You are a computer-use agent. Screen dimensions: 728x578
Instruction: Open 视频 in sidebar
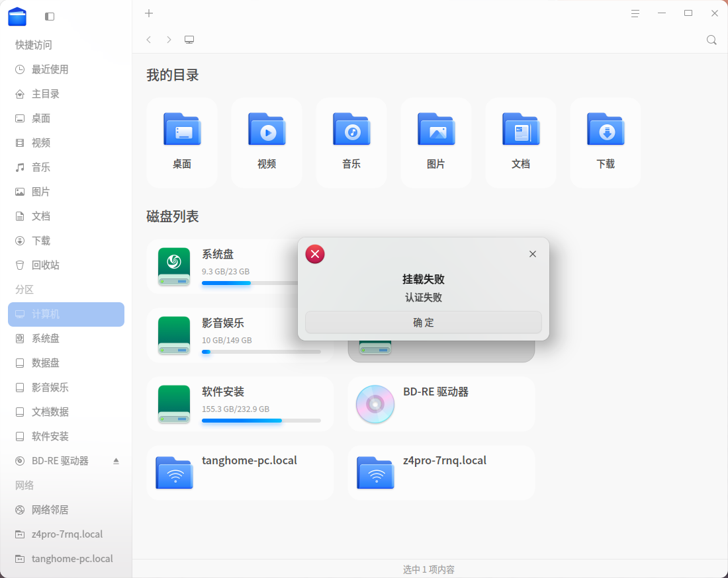66,143
